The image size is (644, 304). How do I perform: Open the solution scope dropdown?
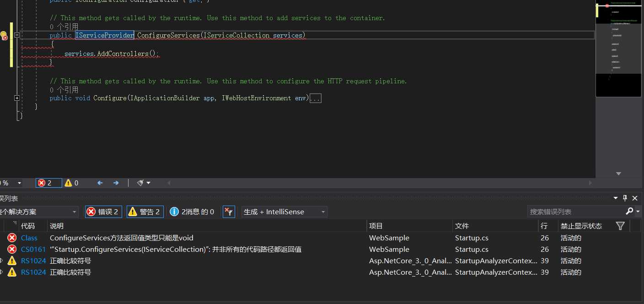(x=39, y=212)
